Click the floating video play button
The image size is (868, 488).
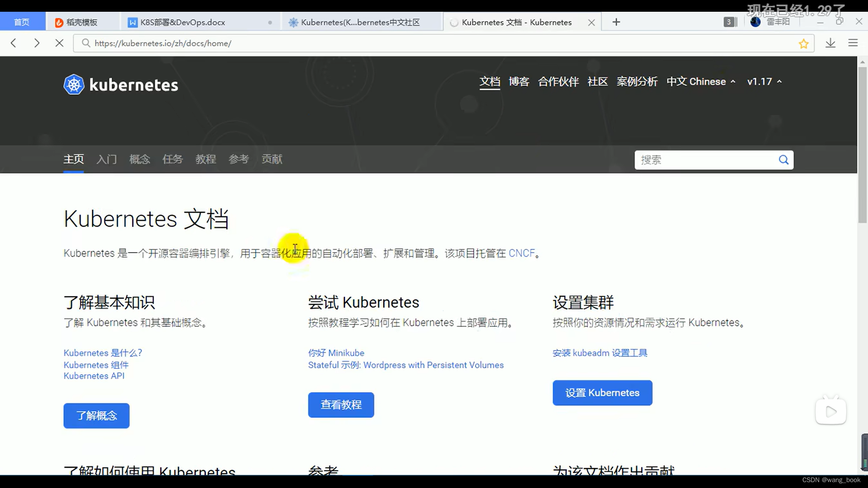coord(831,411)
